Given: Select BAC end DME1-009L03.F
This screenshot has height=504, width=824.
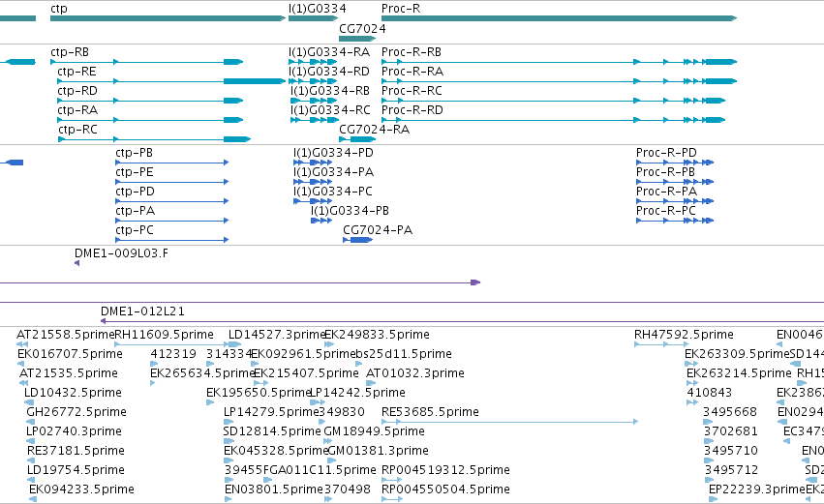Looking at the screenshot, I should [x=121, y=253].
